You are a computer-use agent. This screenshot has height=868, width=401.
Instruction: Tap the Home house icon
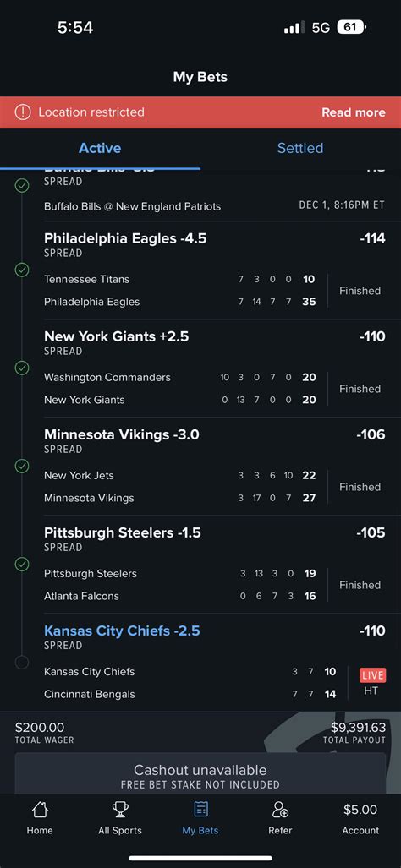point(40,810)
